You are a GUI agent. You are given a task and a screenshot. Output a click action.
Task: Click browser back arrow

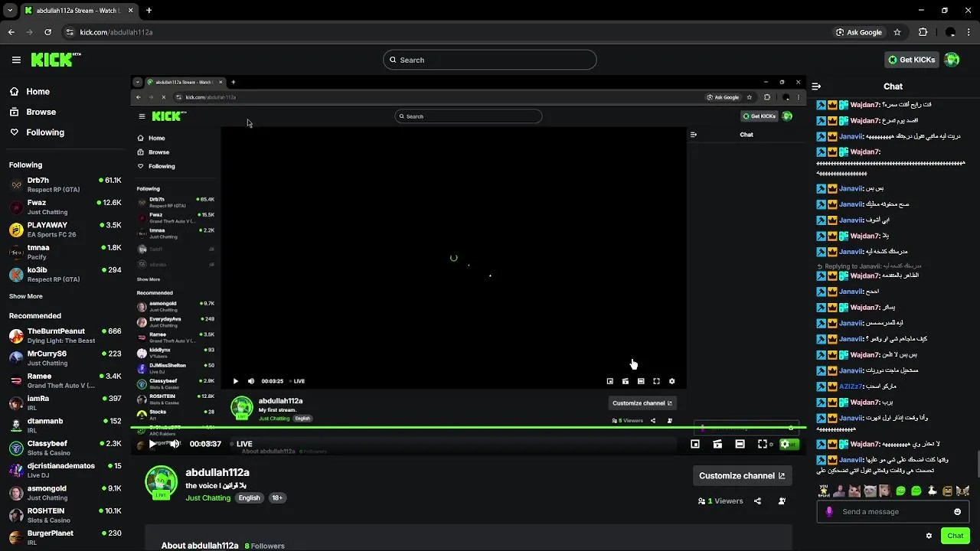coord(11,32)
